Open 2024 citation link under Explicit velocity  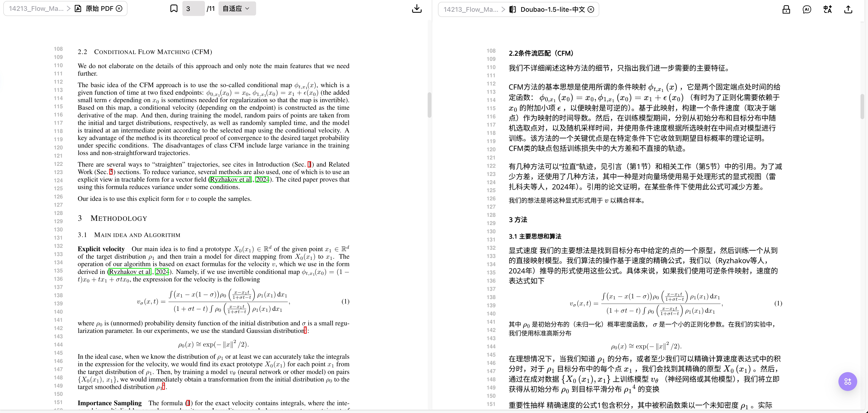coord(162,272)
